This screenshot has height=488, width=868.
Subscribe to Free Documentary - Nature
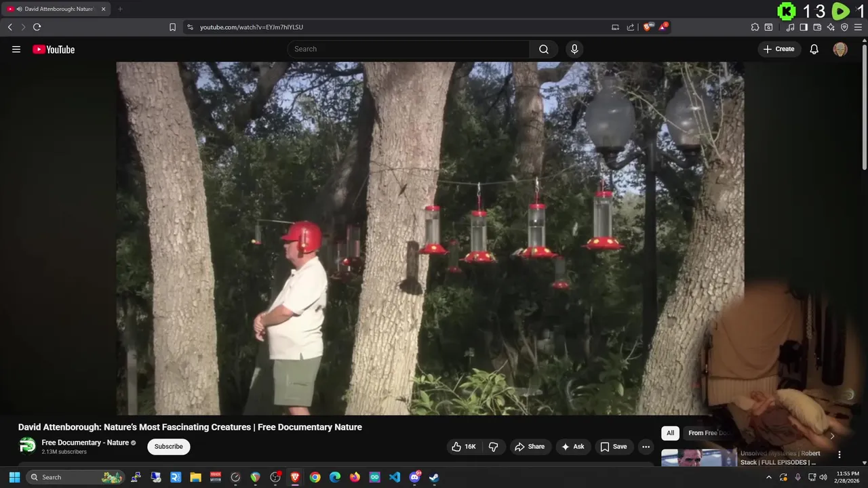[x=168, y=447]
